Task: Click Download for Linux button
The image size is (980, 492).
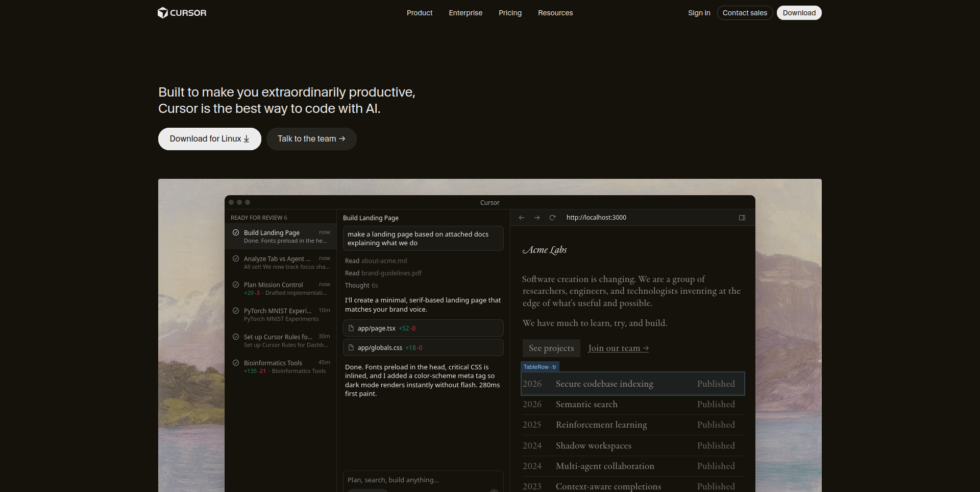Action: 209,139
